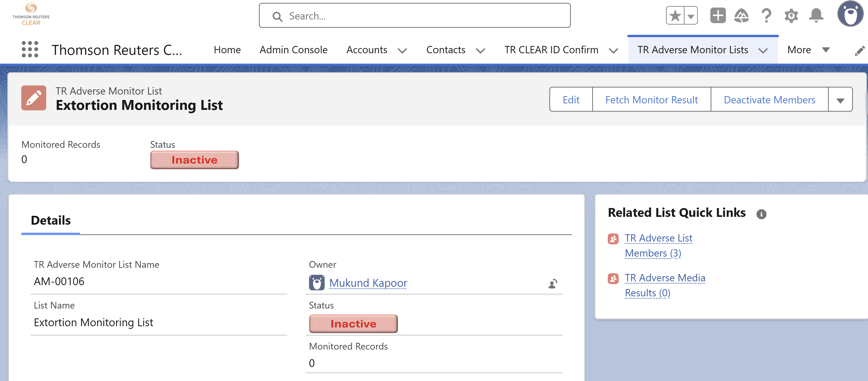Open the Help question mark icon
The image size is (868, 381).
tap(766, 16)
